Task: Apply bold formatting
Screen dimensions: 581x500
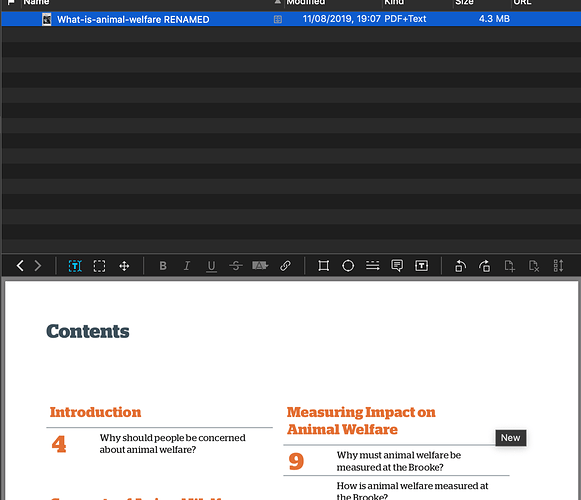Action: click(163, 266)
